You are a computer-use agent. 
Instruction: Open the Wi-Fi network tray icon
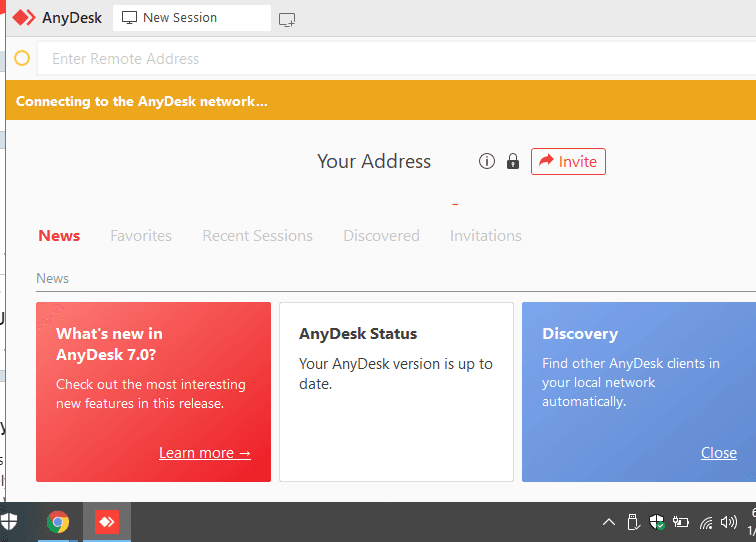706,522
